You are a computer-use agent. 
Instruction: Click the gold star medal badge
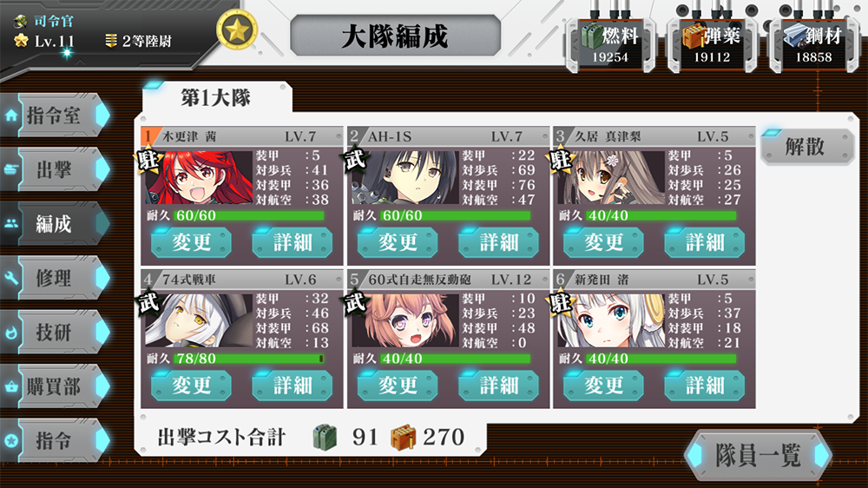pos(237,30)
